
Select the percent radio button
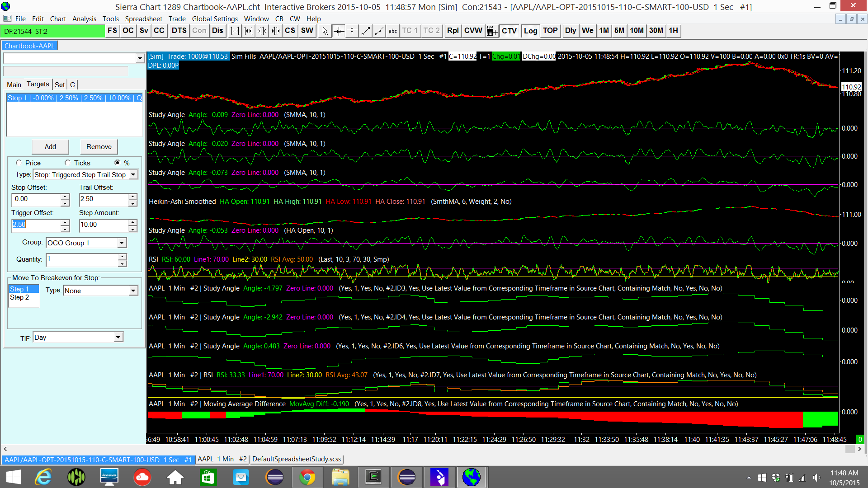point(118,163)
